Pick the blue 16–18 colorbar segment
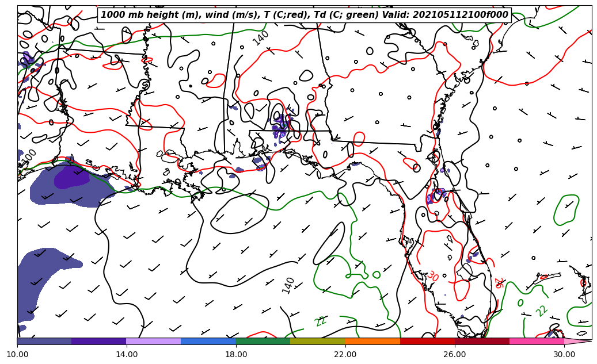 208,341
